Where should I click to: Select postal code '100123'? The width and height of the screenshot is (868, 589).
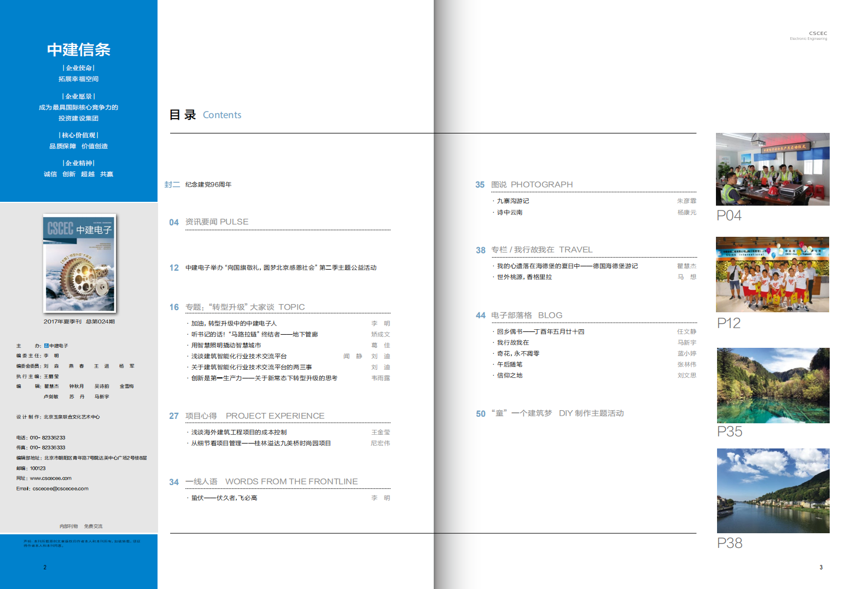[x=38, y=468]
